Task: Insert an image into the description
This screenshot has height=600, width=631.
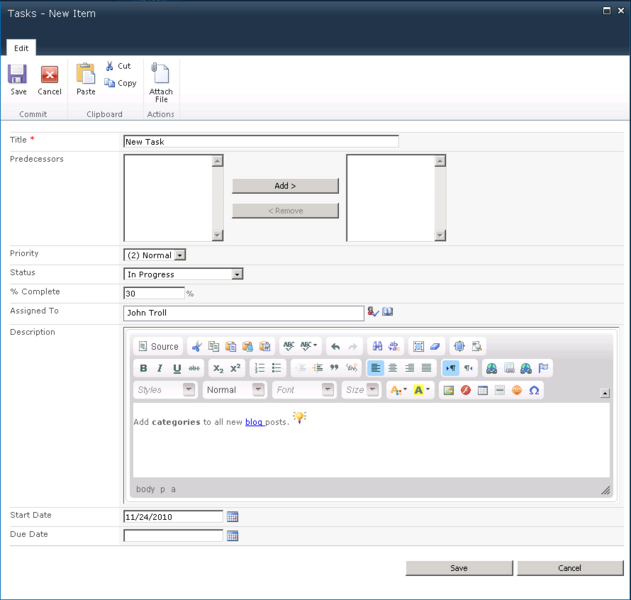Action: (x=449, y=390)
